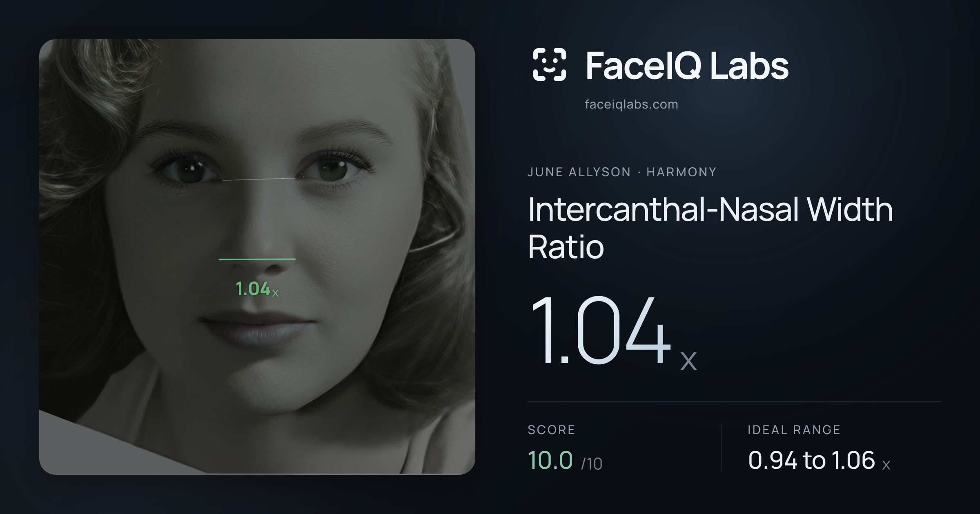
Task: Click the 10.0 /10 score value
Action: (x=565, y=460)
